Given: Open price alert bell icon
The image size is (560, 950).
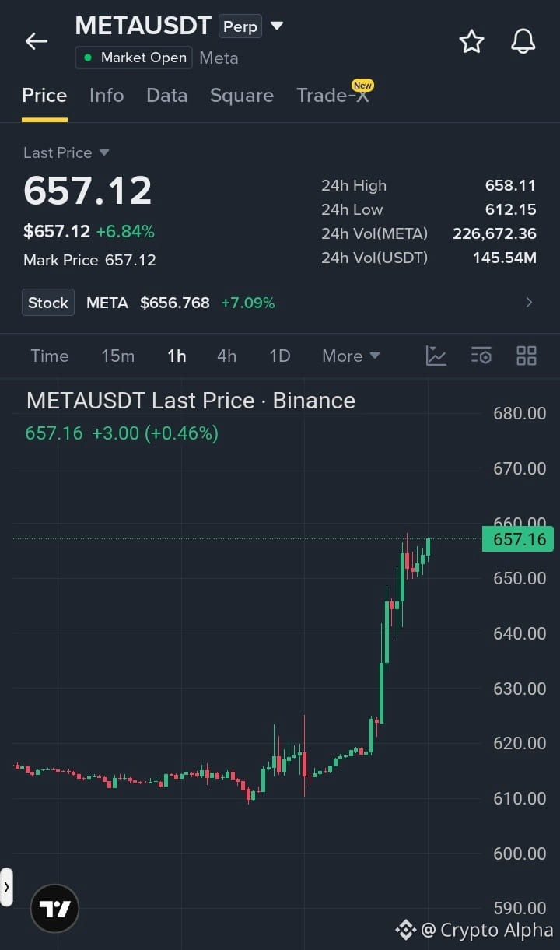Looking at the screenshot, I should (523, 41).
